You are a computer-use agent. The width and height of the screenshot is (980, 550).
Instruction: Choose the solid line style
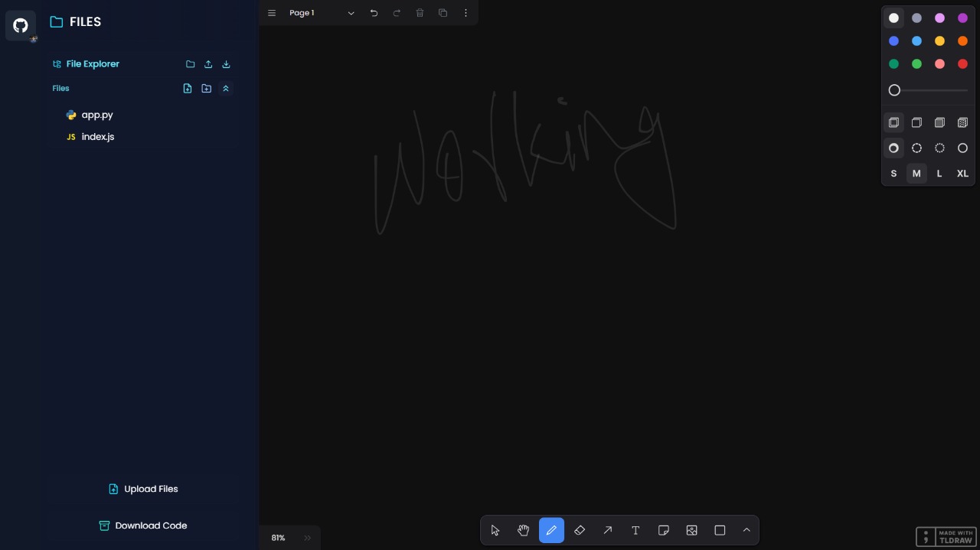tap(962, 148)
